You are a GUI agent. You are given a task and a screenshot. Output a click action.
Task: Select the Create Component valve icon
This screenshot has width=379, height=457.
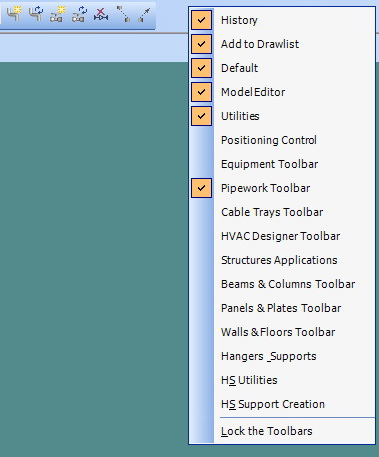(x=57, y=14)
